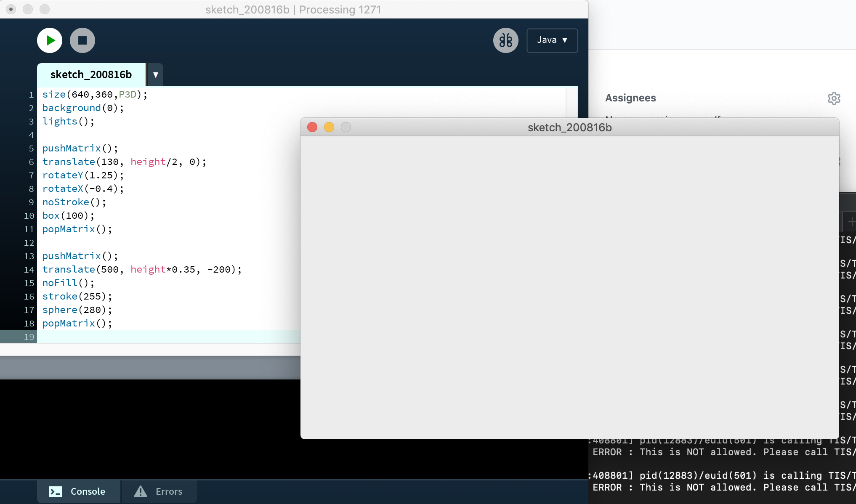The height and width of the screenshot is (504, 856).
Task: Stop the running sketch
Action: 82,40
